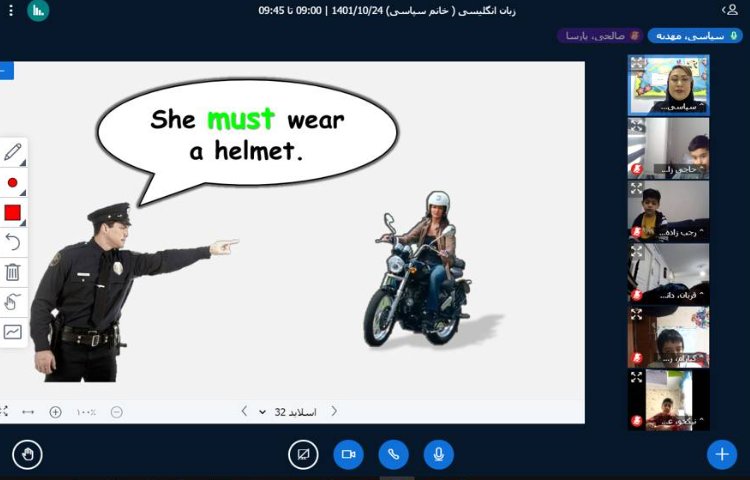Screen dimensions: 750x480
Task: Clear all annotations with trash icon
Action: coord(13,272)
